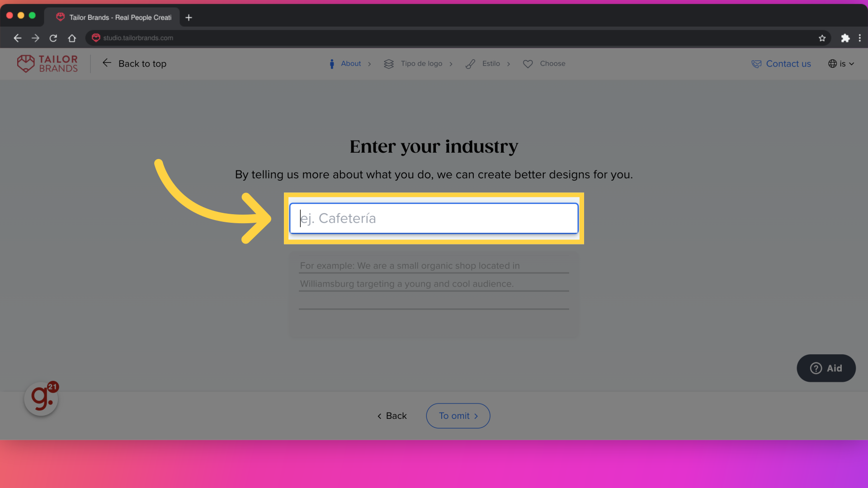The width and height of the screenshot is (868, 488).
Task: Click the language selector globe icon
Action: tap(832, 64)
